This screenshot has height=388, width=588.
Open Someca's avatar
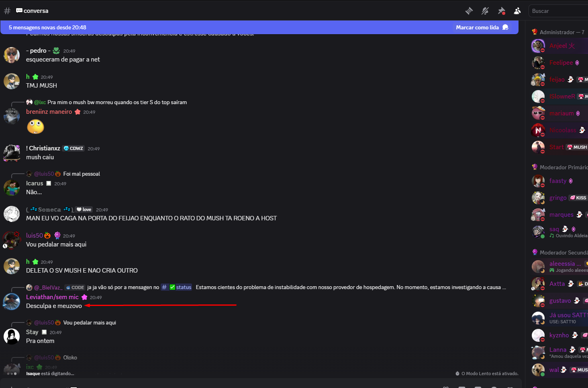tap(12, 214)
